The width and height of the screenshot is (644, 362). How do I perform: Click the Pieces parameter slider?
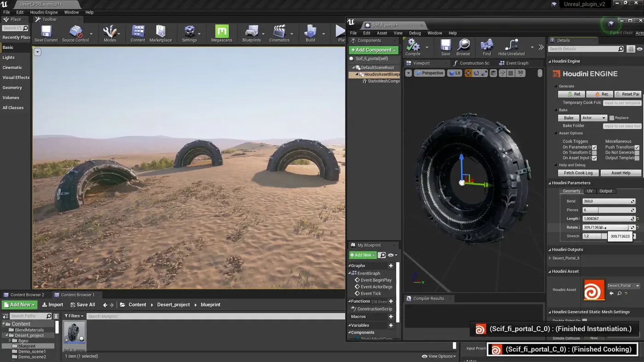point(608,210)
